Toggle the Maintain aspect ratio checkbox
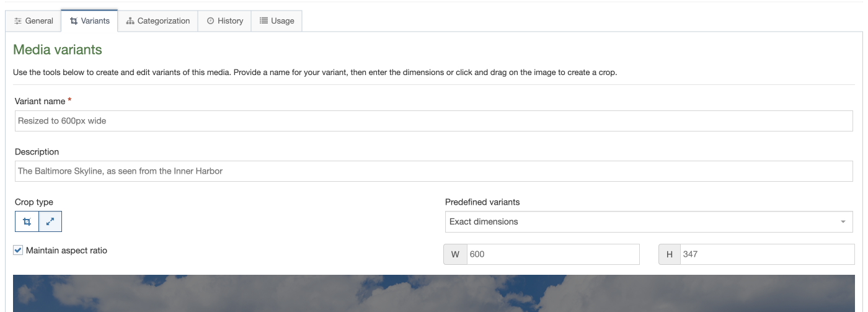 pyautogui.click(x=18, y=251)
